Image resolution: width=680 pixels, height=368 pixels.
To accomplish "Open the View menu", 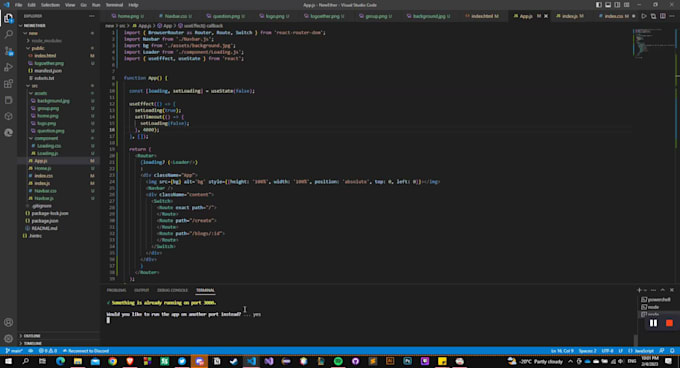I will (x=70, y=5).
